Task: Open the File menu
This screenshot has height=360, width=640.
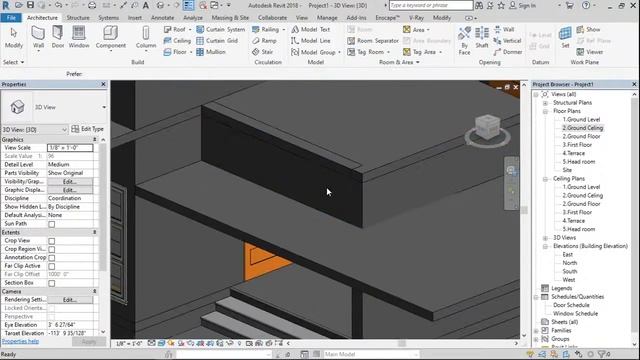Action: point(11,18)
